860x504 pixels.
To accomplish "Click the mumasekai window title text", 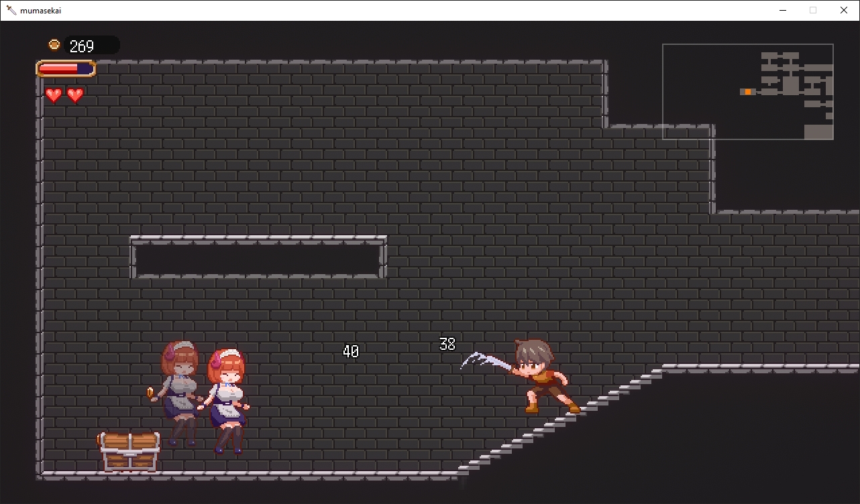I will point(41,10).
